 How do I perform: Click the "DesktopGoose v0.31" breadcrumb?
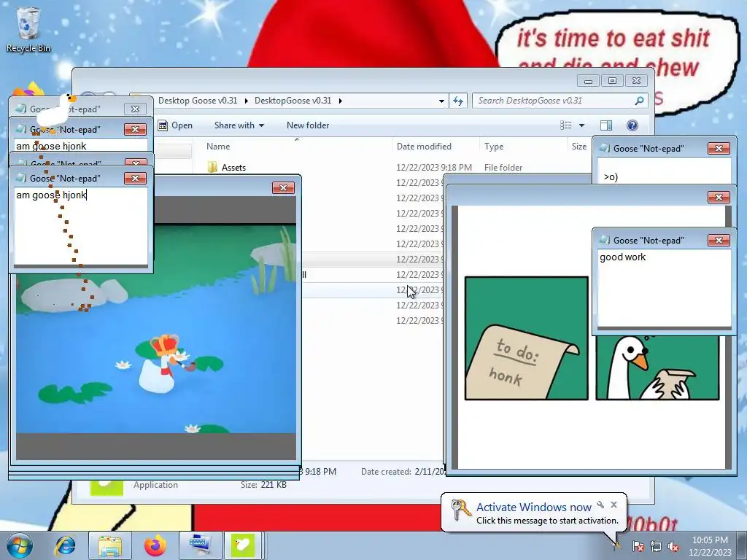point(293,101)
